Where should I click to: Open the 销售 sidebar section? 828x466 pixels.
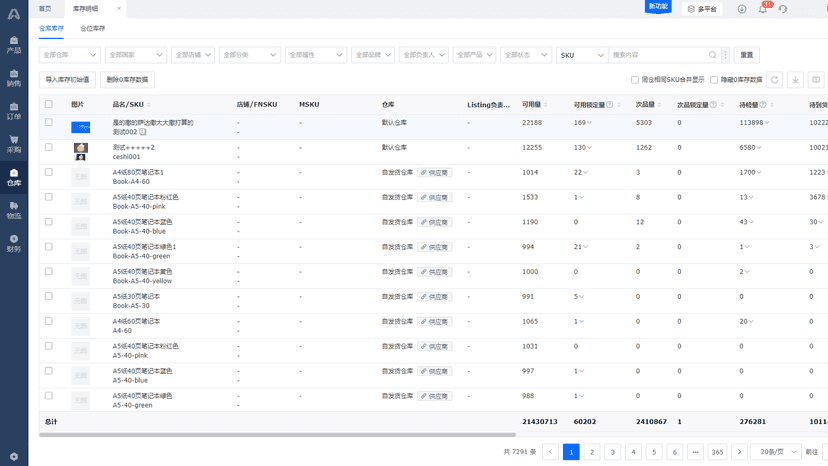(14, 78)
